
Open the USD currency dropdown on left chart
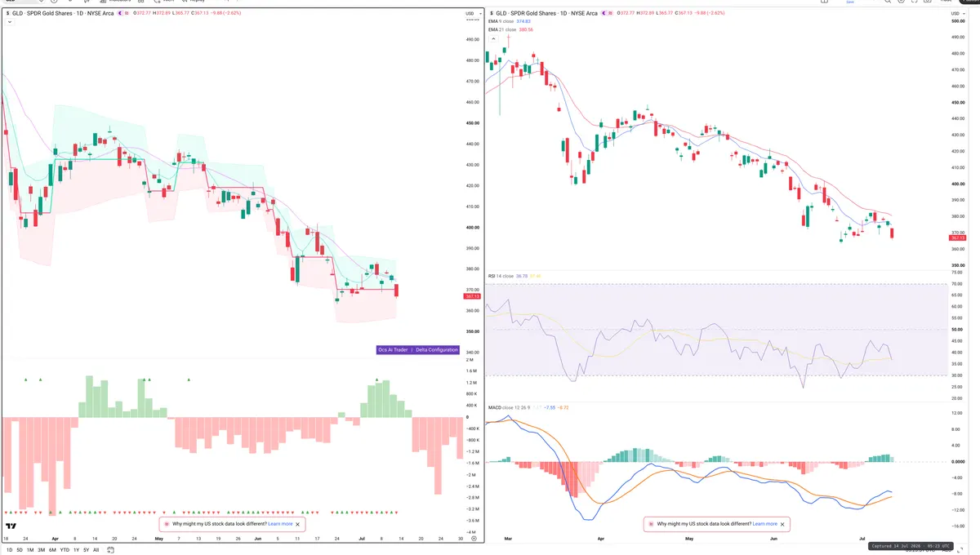pos(472,14)
